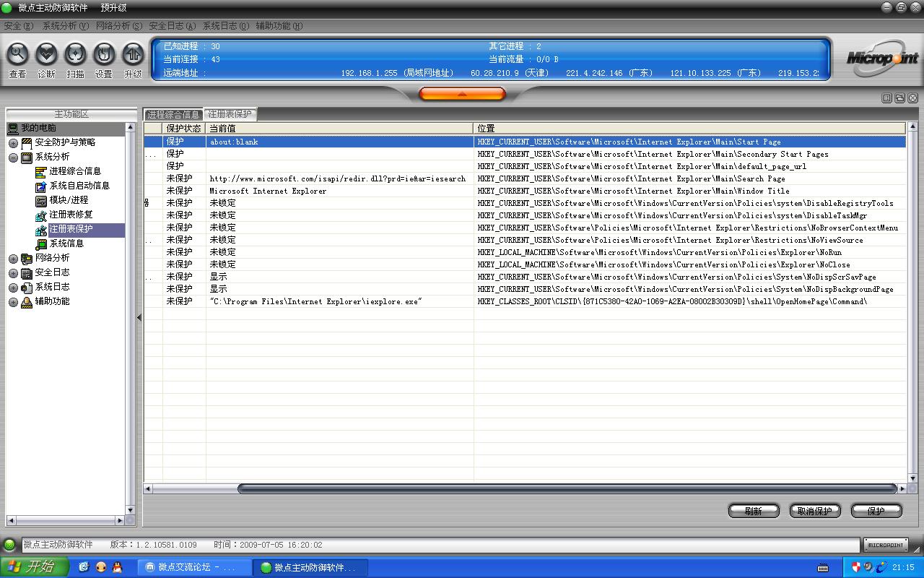Open the 系统分析(V) menu
924x578 pixels.
pos(65,26)
